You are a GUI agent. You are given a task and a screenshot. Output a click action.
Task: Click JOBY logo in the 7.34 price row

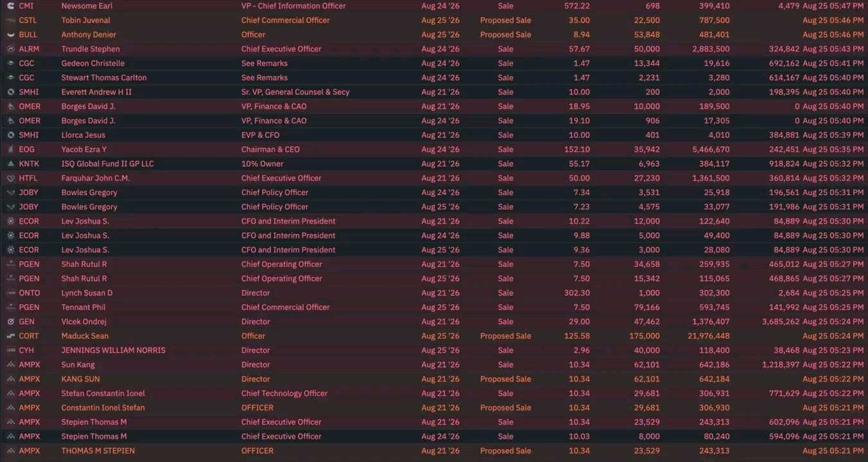click(10, 193)
